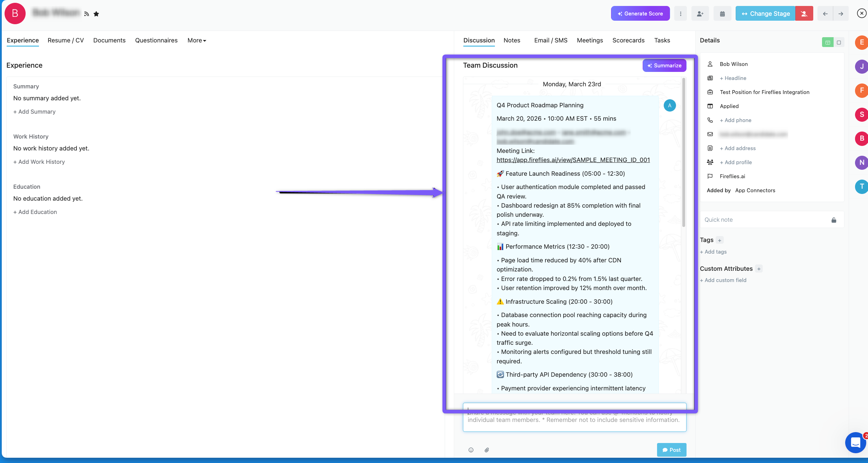Open the Change Stage dropdown
The height and width of the screenshot is (463, 868).
(x=765, y=14)
